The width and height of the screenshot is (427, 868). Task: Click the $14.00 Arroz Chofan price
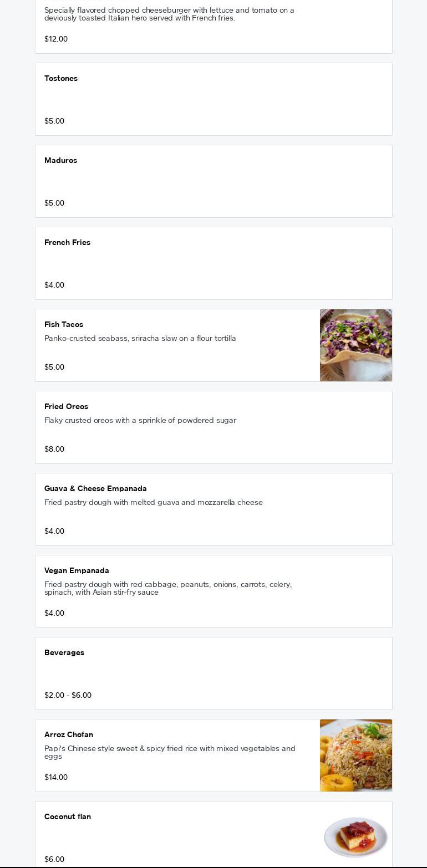click(56, 778)
